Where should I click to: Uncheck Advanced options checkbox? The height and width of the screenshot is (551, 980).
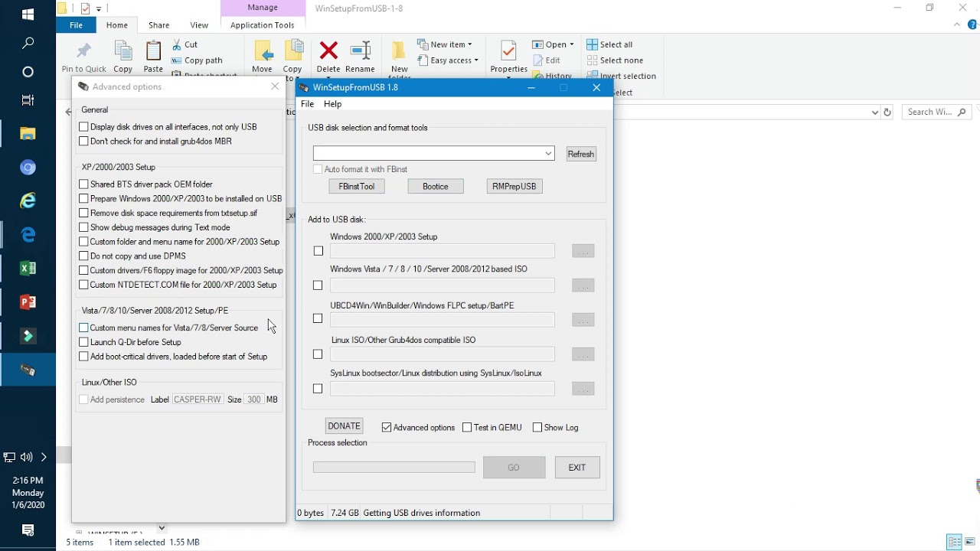coord(387,428)
